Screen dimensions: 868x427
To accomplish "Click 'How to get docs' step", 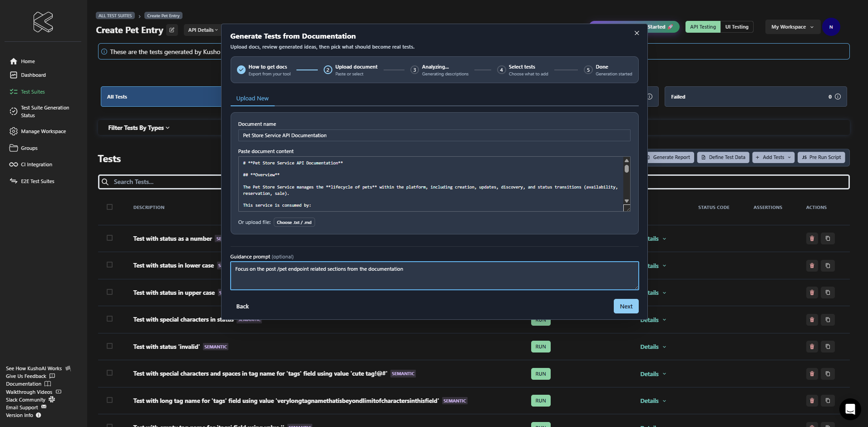I will pyautogui.click(x=264, y=70).
